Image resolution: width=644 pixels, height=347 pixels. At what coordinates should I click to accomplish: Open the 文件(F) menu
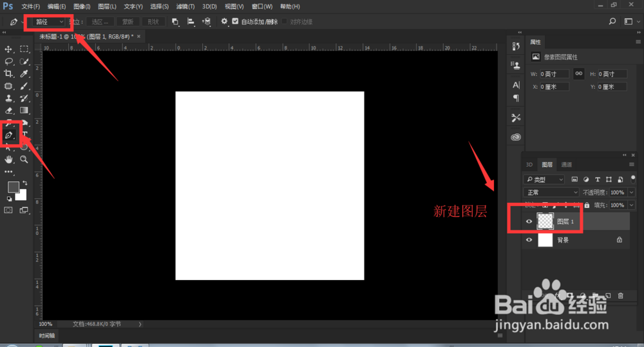(x=30, y=6)
